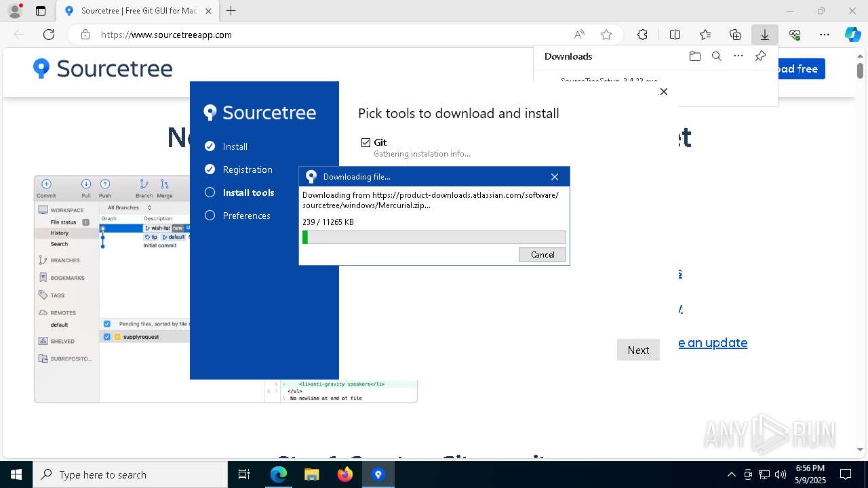868x488 pixels.
Task: Open volume control in system tray
Action: click(x=781, y=474)
